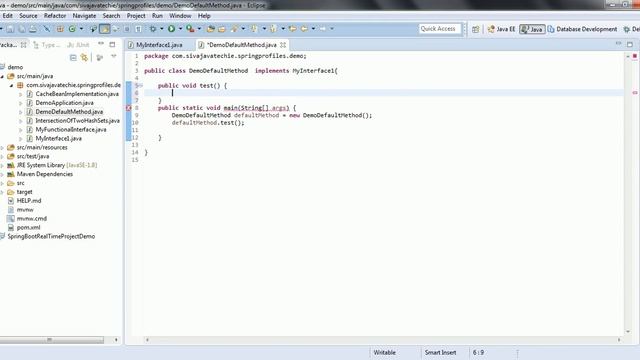640x360 pixels.
Task: Switch to Java EE perspective
Action: pos(502,29)
